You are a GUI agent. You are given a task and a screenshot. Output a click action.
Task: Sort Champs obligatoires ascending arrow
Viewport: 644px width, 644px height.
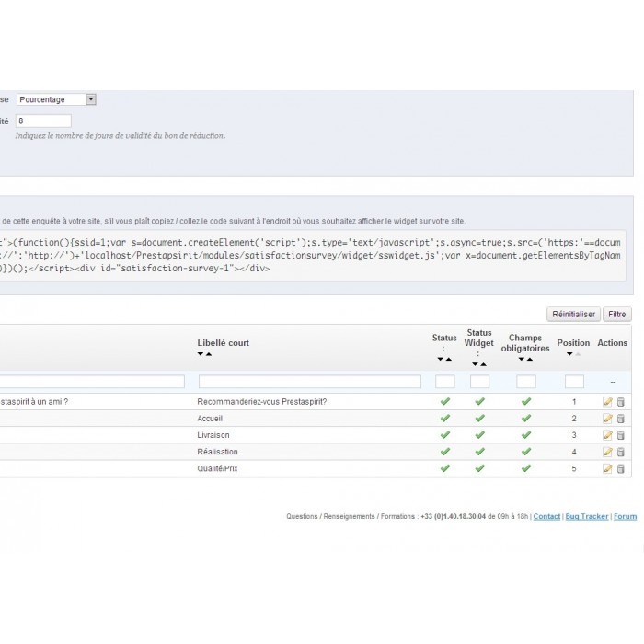(530, 359)
